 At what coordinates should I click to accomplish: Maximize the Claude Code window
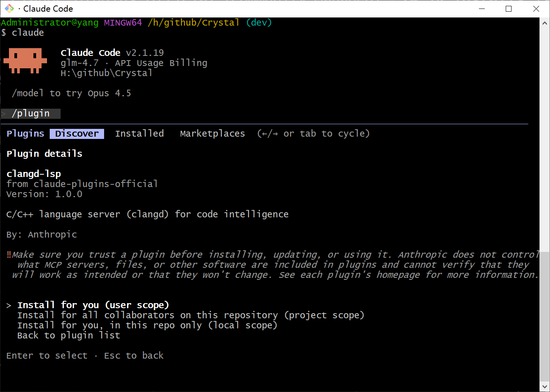509,9
